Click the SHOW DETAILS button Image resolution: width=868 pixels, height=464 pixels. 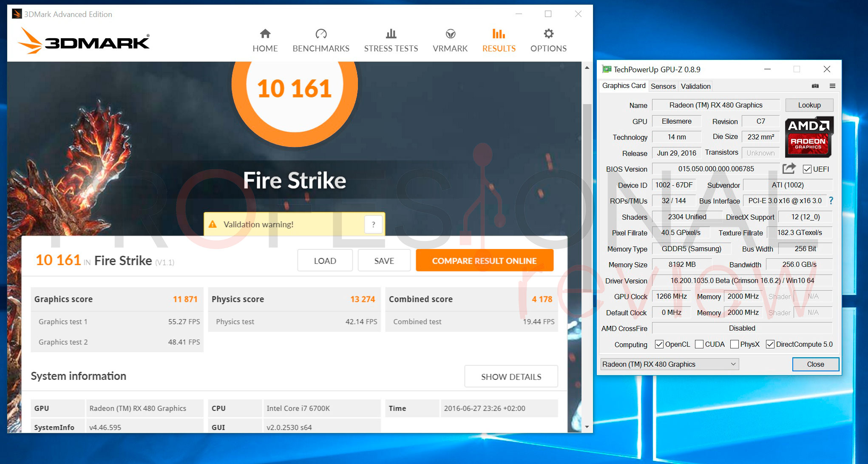pyautogui.click(x=511, y=376)
